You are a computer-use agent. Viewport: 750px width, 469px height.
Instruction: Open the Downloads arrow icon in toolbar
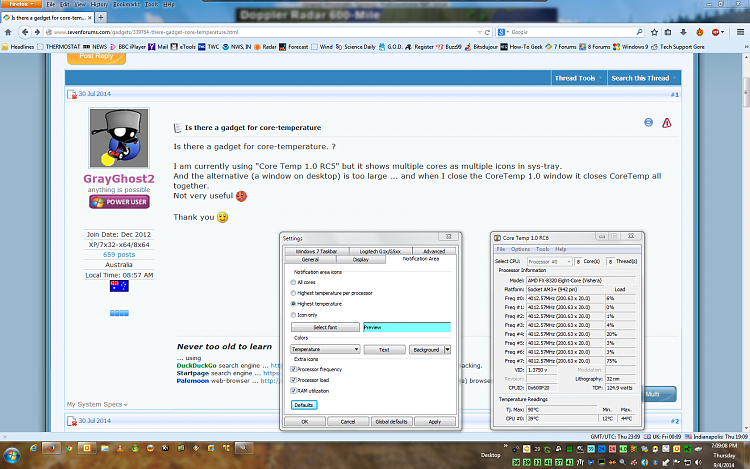click(x=684, y=32)
